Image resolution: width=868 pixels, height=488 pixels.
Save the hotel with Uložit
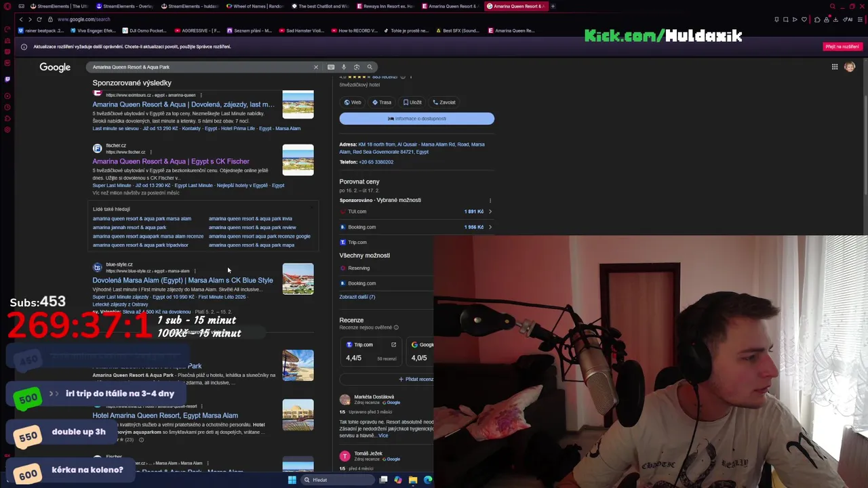pyautogui.click(x=412, y=102)
